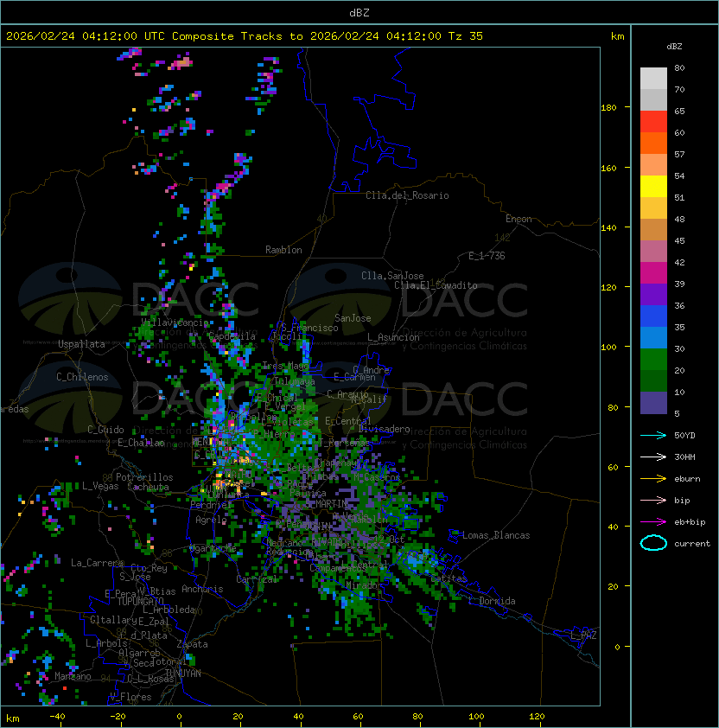Click the 'Manzano' map label
719x728 pixels.
point(73,676)
